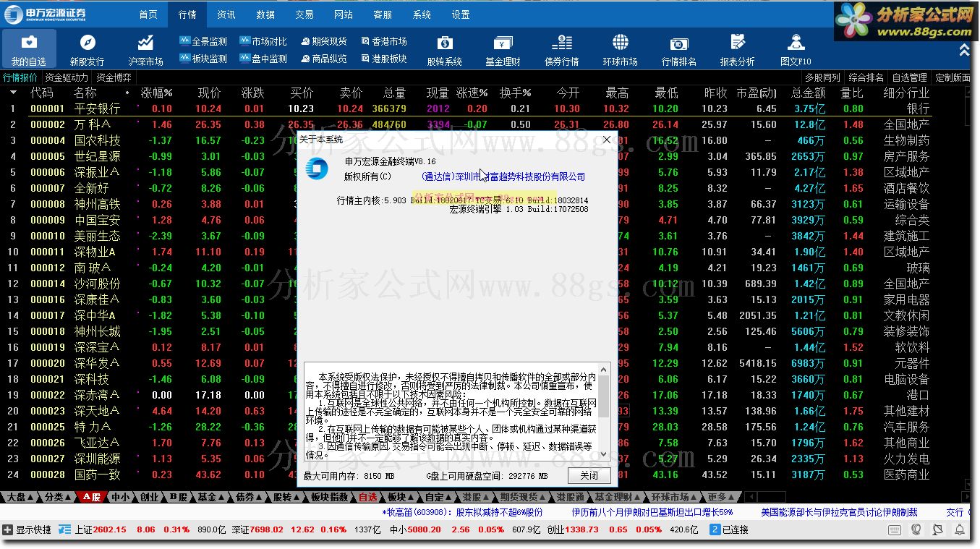Switch to 资金驱动力 tab
This screenshot has height=549, width=980.
point(67,77)
